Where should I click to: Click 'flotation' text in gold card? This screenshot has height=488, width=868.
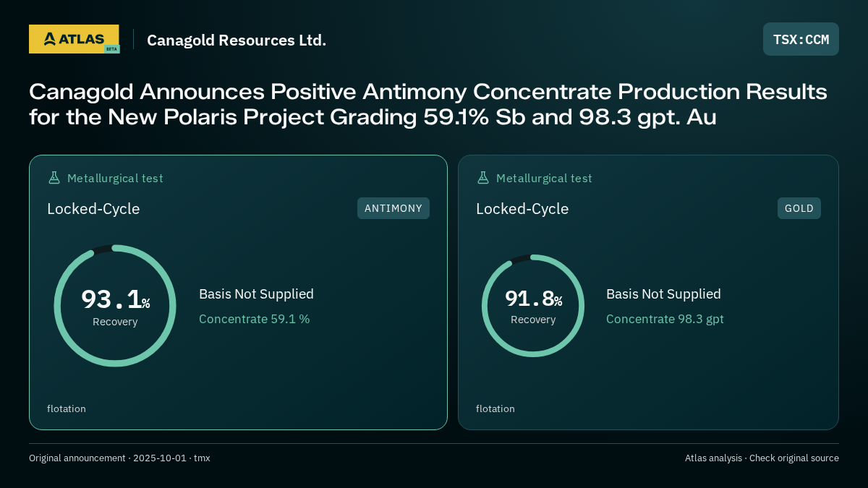click(495, 408)
